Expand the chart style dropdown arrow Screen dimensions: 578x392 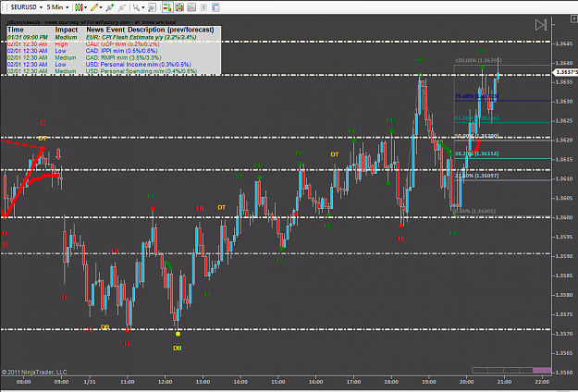pos(85,7)
